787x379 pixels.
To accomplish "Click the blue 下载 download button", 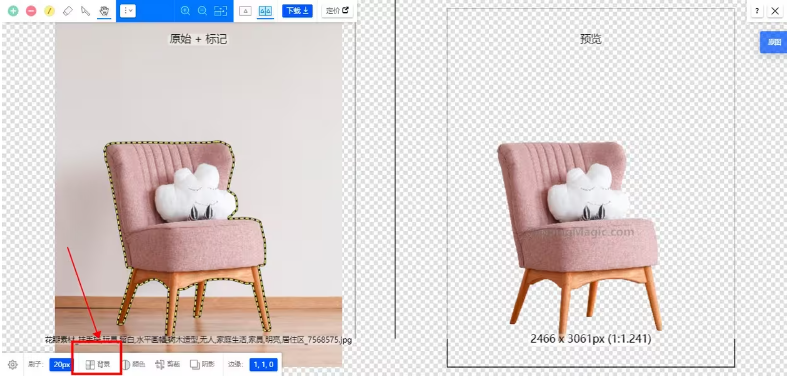I will [x=297, y=11].
